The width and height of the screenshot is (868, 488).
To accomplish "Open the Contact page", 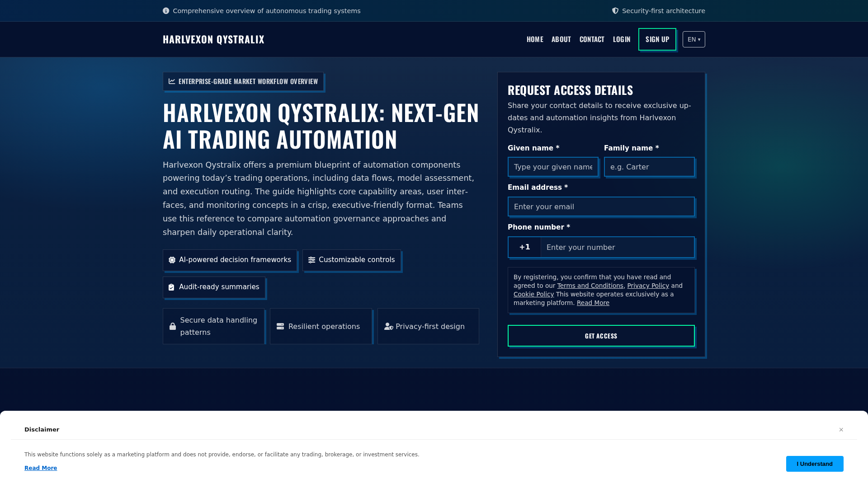I will (592, 39).
